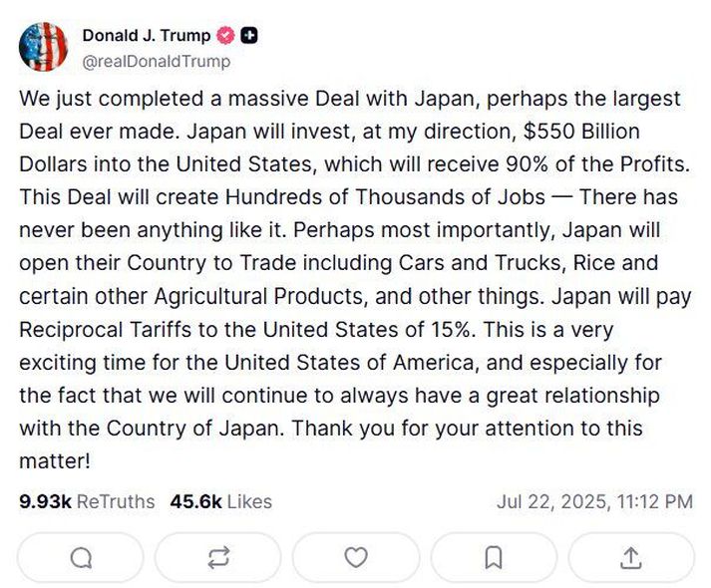Like the post with the heart icon

coord(356,558)
